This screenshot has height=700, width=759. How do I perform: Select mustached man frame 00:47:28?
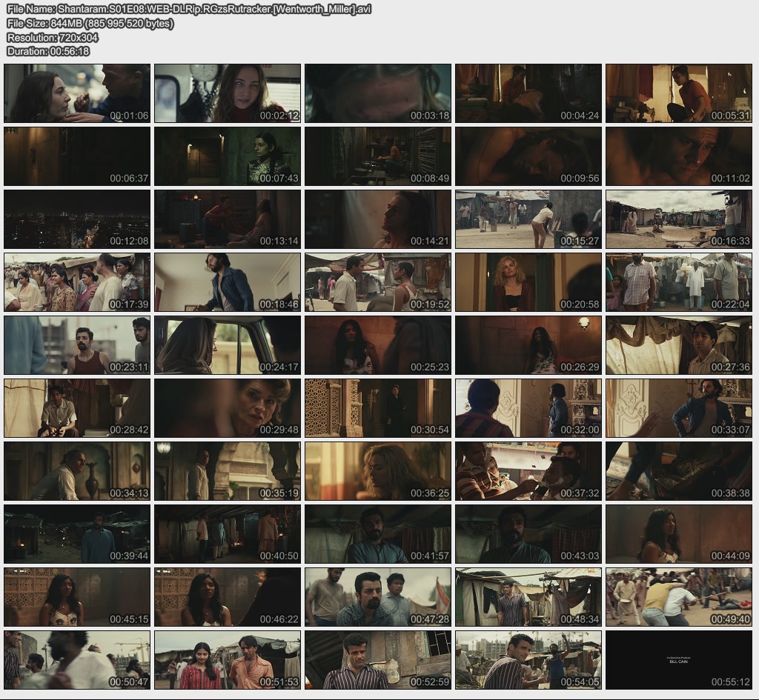click(378, 598)
